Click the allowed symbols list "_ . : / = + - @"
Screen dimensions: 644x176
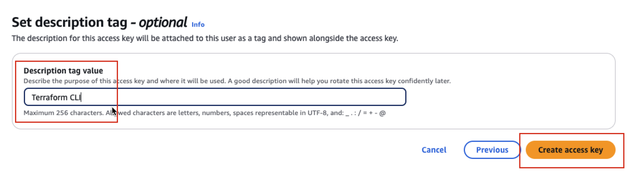[365, 113]
